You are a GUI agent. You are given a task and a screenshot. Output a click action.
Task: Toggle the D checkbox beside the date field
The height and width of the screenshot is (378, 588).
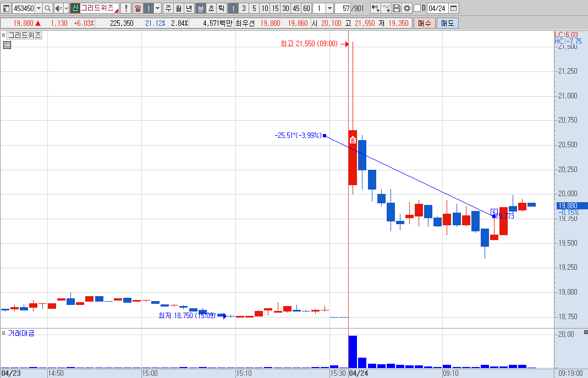point(417,8)
